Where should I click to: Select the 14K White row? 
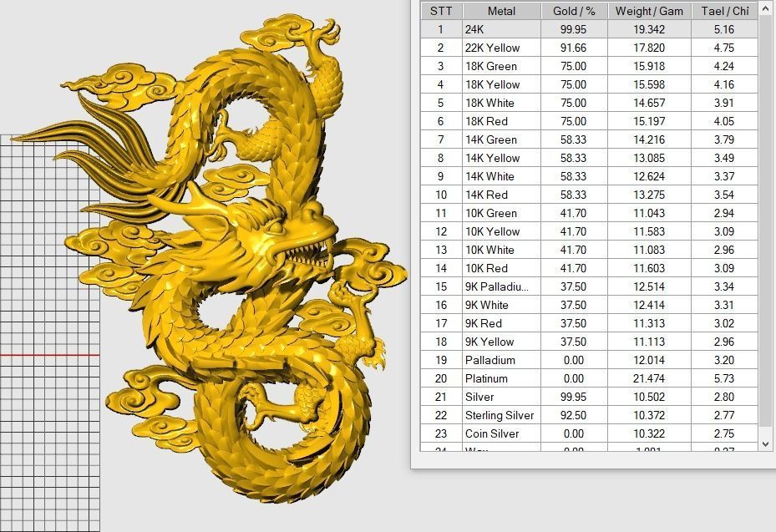click(590, 176)
